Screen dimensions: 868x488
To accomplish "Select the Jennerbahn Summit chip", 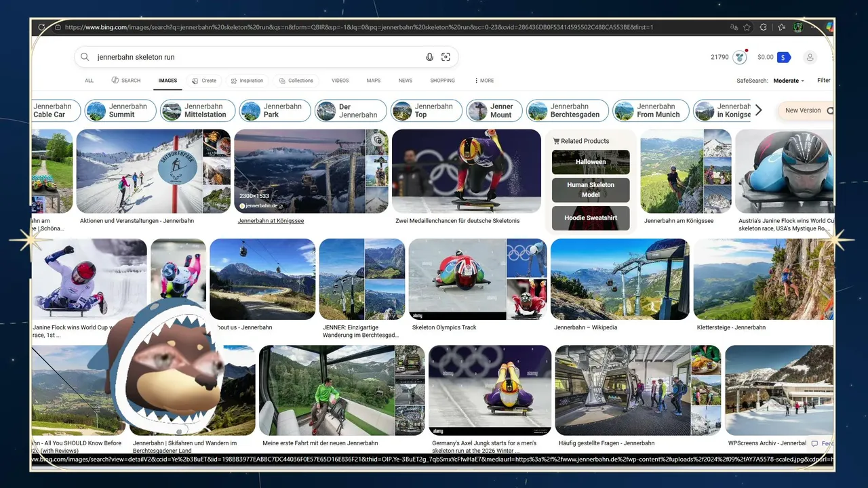I will (120, 110).
